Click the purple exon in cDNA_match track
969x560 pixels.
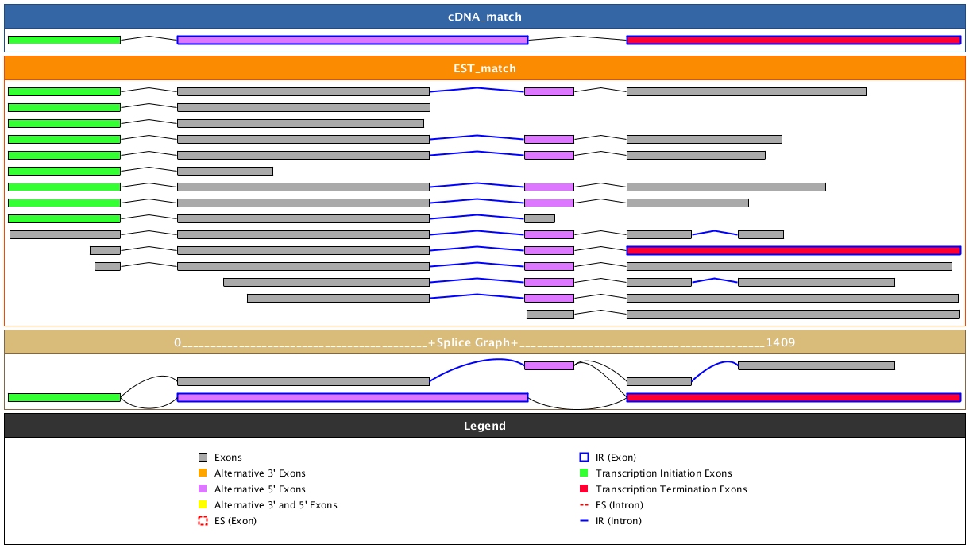tap(352, 40)
